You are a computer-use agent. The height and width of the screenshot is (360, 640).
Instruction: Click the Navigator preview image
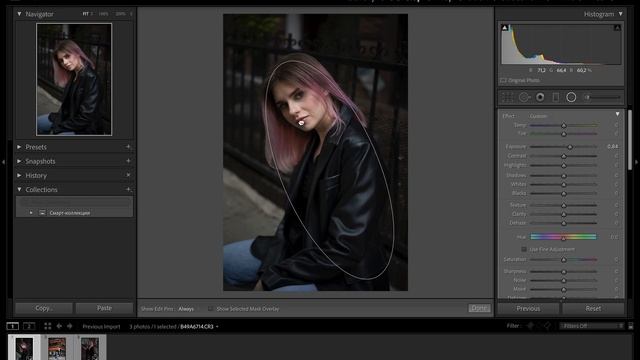[74, 79]
